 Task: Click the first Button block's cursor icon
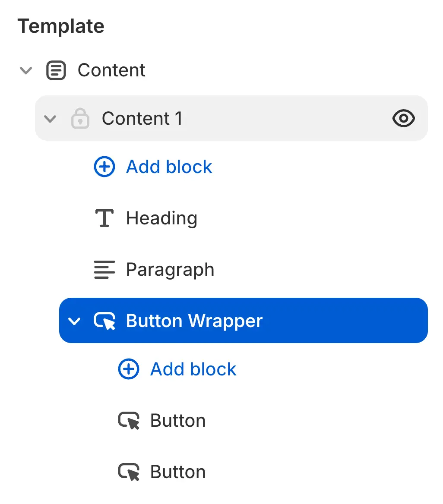129,421
